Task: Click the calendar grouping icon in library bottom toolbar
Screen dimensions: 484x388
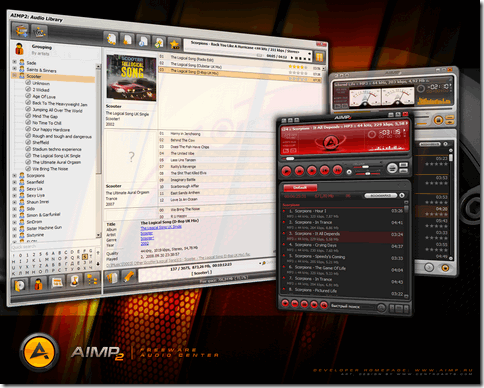Action: (57, 283)
